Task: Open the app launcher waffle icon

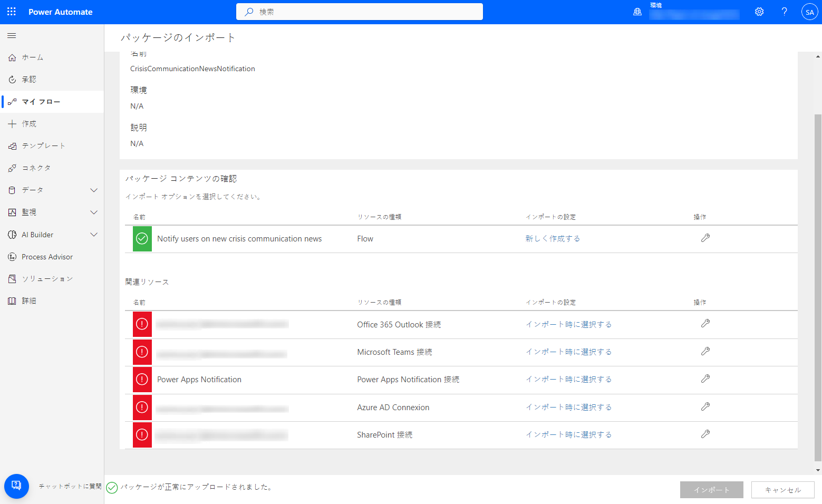Action: pyautogui.click(x=12, y=12)
